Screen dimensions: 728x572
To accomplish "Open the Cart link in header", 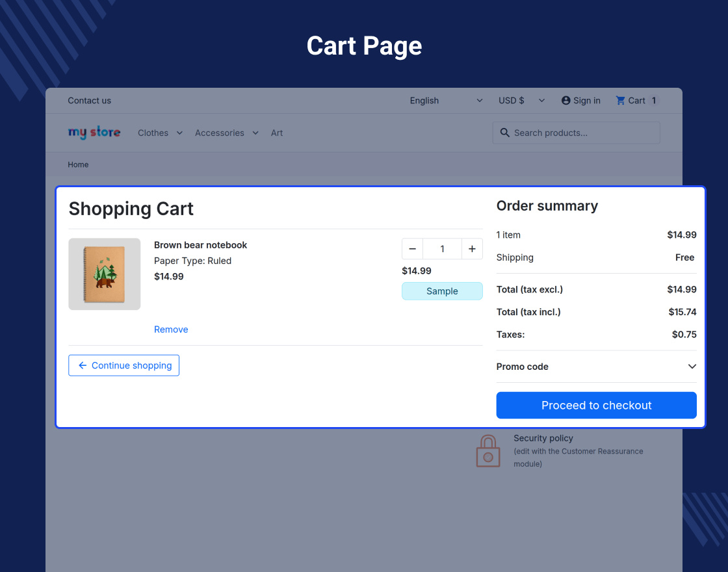I will (x=636, y=100).
